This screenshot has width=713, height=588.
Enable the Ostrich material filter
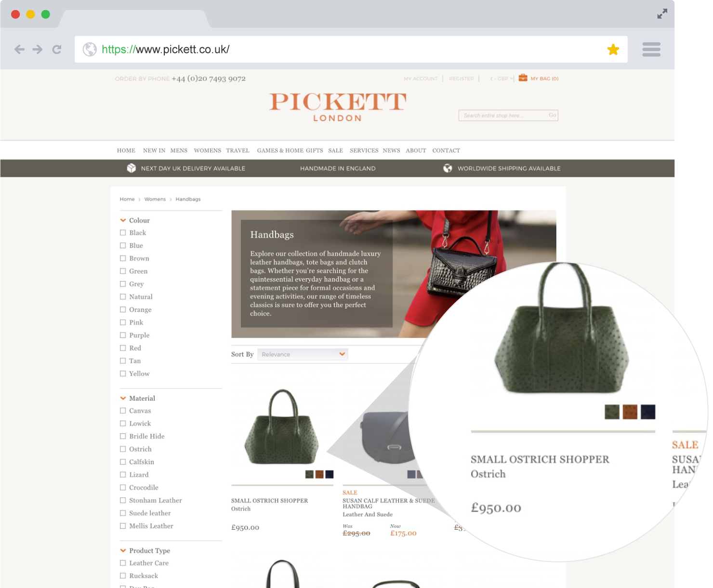click(x=123, y=449)
